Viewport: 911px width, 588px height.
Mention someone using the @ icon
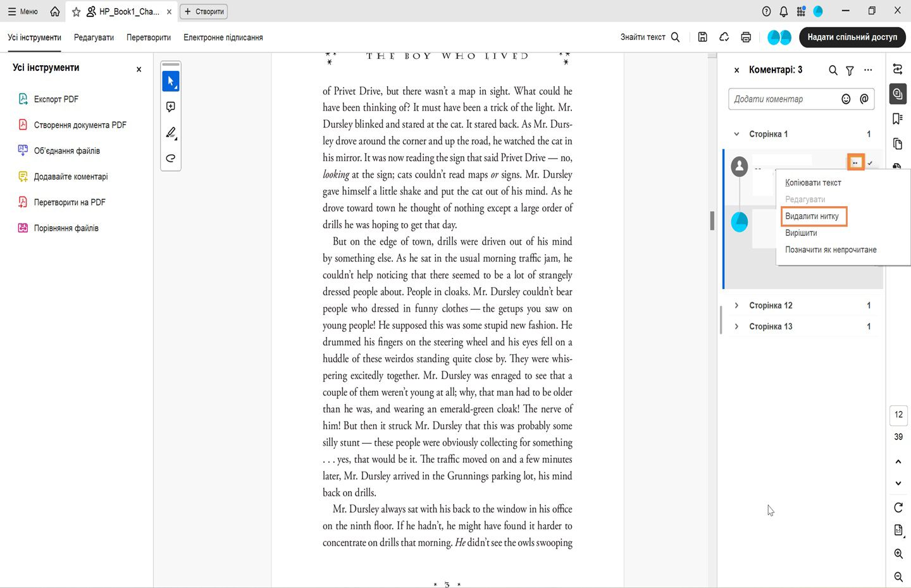[x=864, y=99]
